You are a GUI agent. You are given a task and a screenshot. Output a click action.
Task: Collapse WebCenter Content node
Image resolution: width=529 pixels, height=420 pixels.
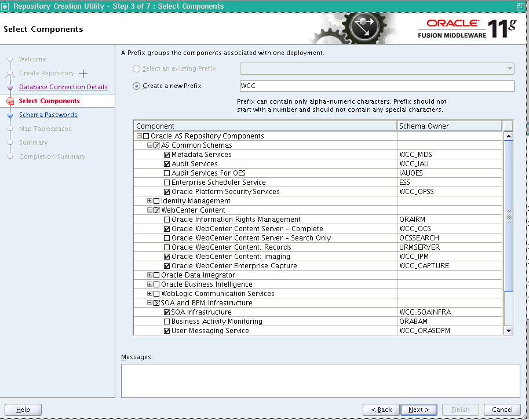pyautogui.click(x=149, y=210)
